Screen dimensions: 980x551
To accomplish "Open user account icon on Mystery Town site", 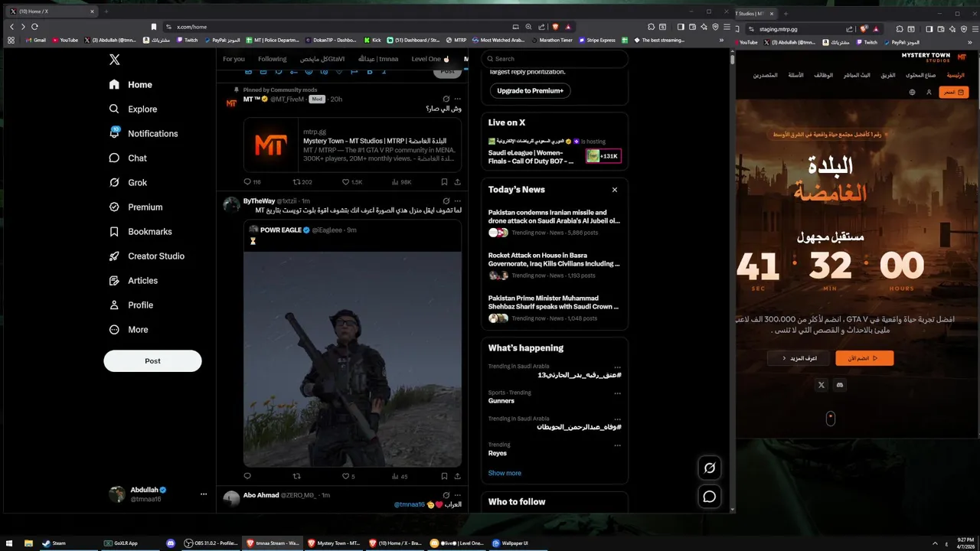I will click(x=929, y=92).
